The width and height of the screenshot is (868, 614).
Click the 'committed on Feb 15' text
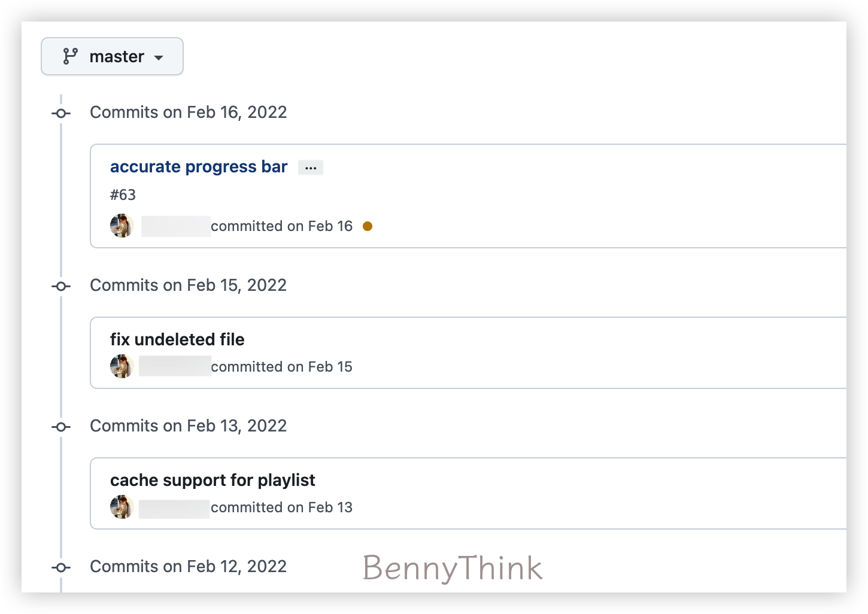[282, 366]
